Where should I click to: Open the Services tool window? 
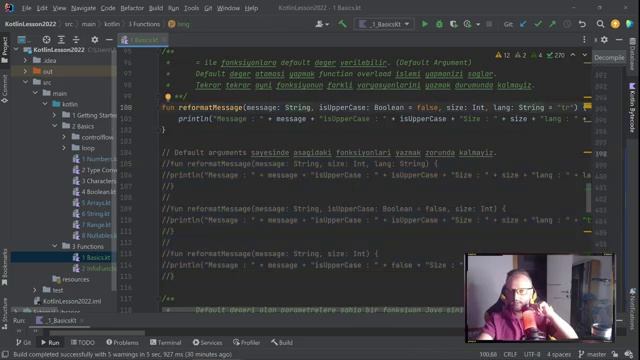[207, 342]
